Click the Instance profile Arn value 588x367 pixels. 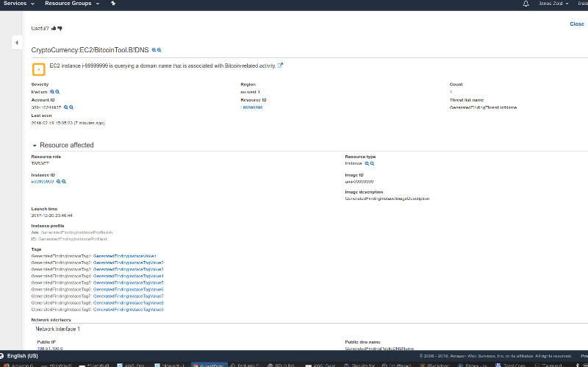pyautogui.click(x=76, y=232)
